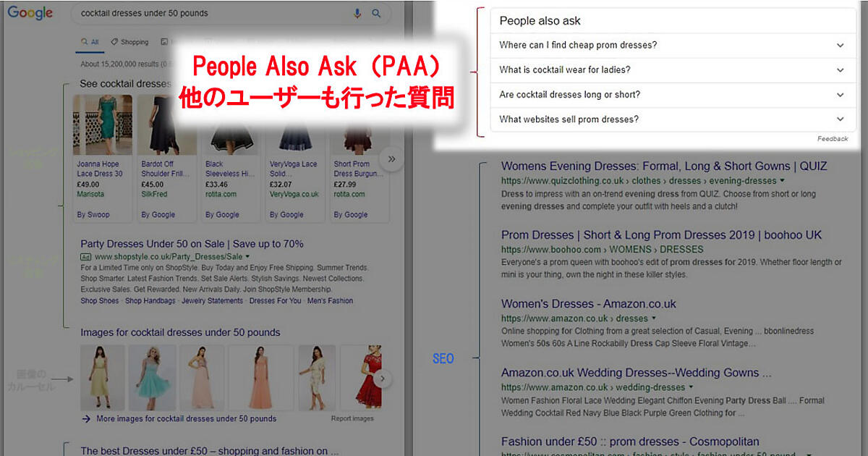
Task: Open 'Women's Dresses - Amazon.co.uk' result
Action: click(589, 304)
